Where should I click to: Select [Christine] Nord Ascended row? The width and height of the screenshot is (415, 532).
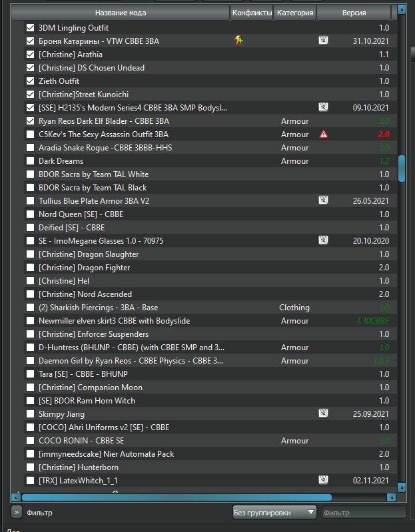(210, 294)
